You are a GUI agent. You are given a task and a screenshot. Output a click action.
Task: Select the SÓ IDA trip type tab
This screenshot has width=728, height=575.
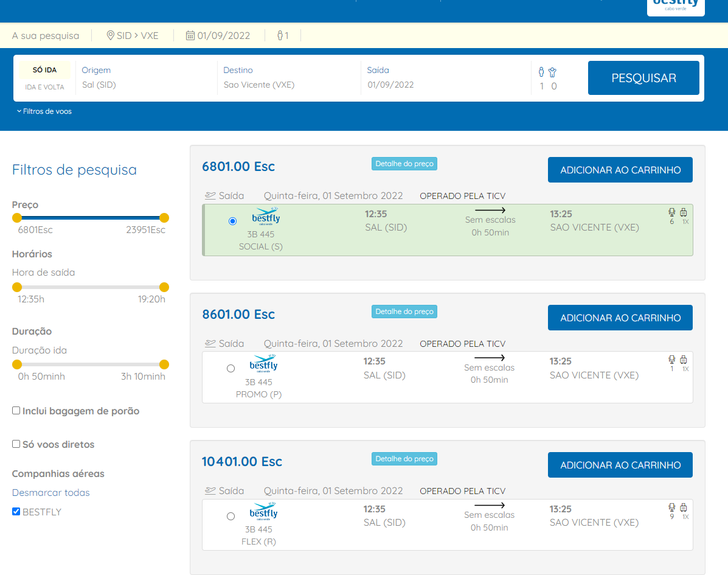[x=44, y=69]
